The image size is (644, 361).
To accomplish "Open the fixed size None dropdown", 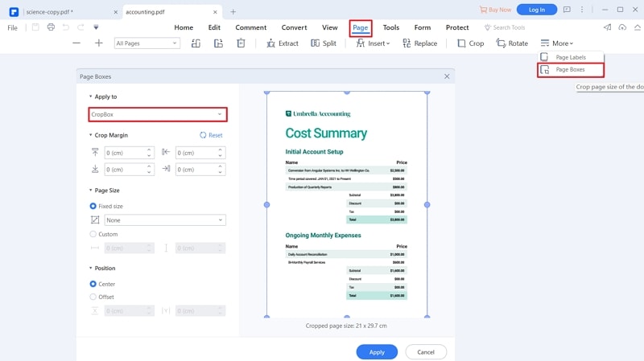I will [165, 219].
